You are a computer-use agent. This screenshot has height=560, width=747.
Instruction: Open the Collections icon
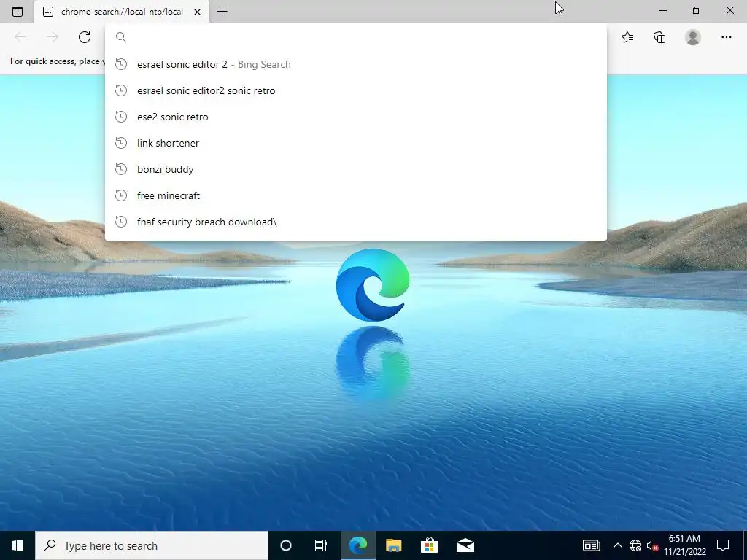point(659,37)
